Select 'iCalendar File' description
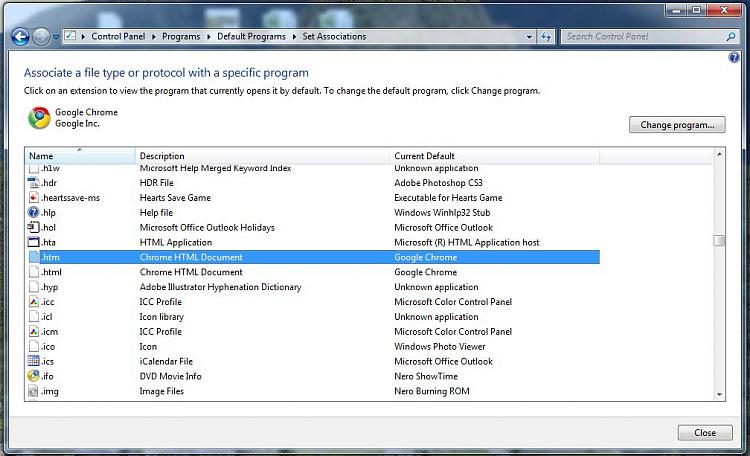The width and height of the screenshot is (750, 456). click(x=166, y=361)
